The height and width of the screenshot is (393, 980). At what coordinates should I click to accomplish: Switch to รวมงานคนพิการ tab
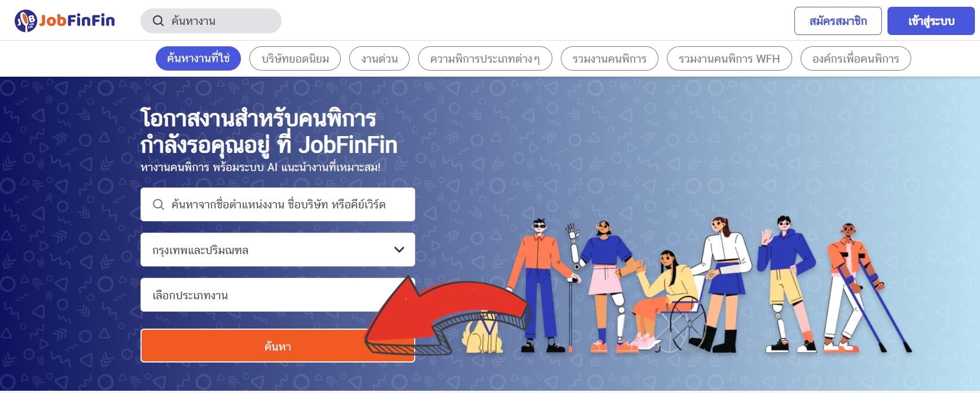coord(609,59)
